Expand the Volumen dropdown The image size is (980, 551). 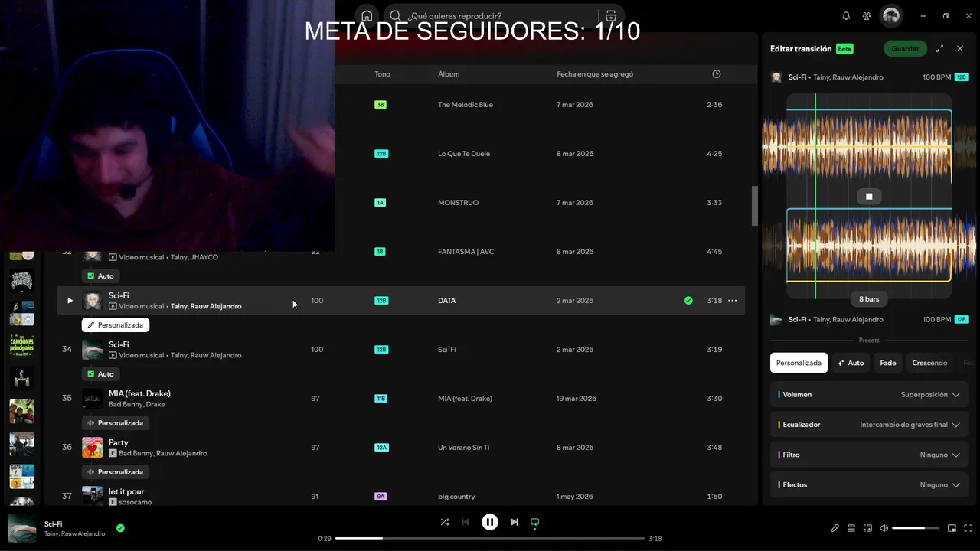(869, 395)
